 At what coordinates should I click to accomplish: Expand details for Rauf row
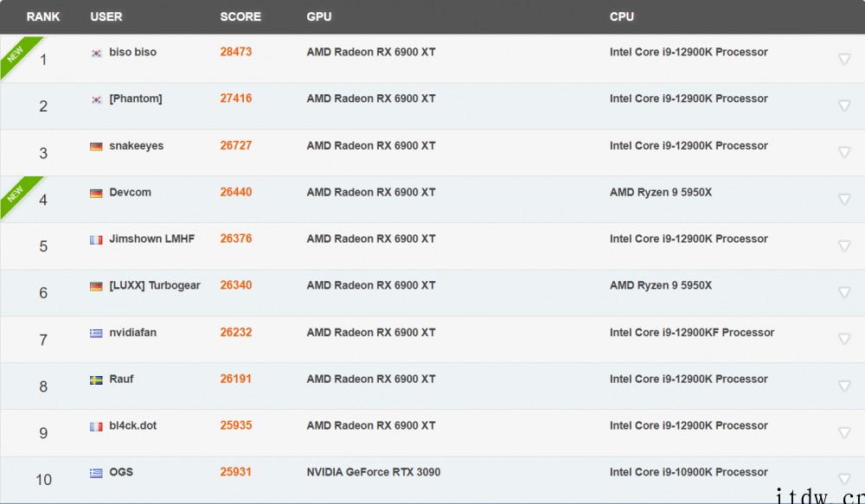point(844,386)
